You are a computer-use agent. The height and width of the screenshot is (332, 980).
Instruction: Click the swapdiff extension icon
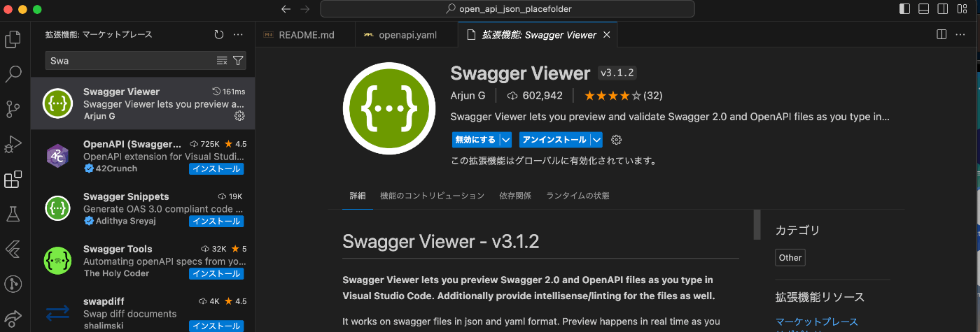(x=58, y=312)
